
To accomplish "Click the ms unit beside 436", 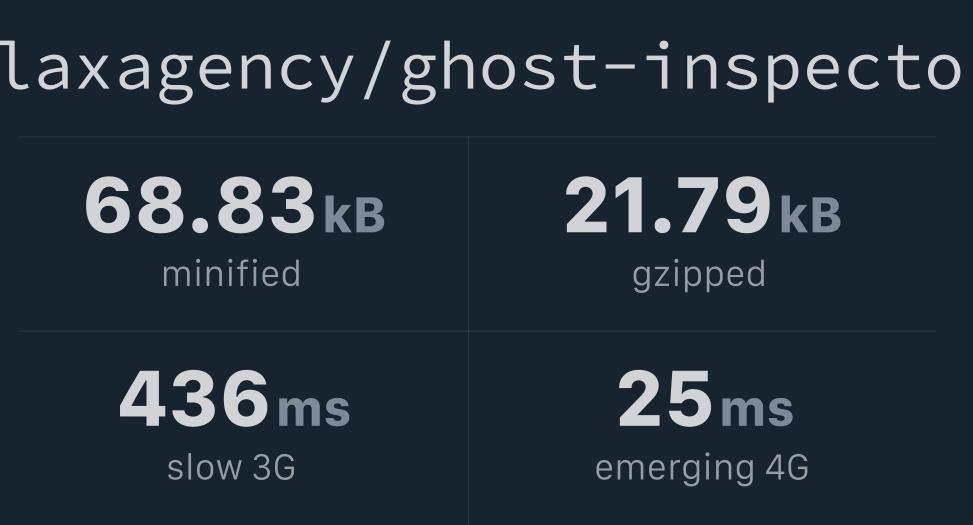I will click(314, 408).
